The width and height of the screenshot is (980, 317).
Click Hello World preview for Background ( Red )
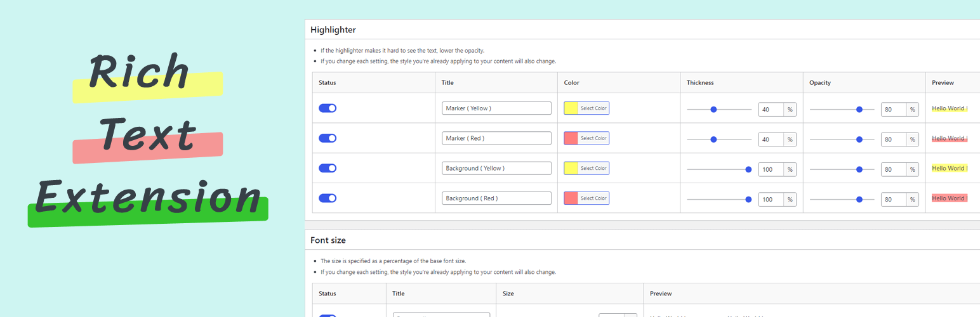[950, 198]
